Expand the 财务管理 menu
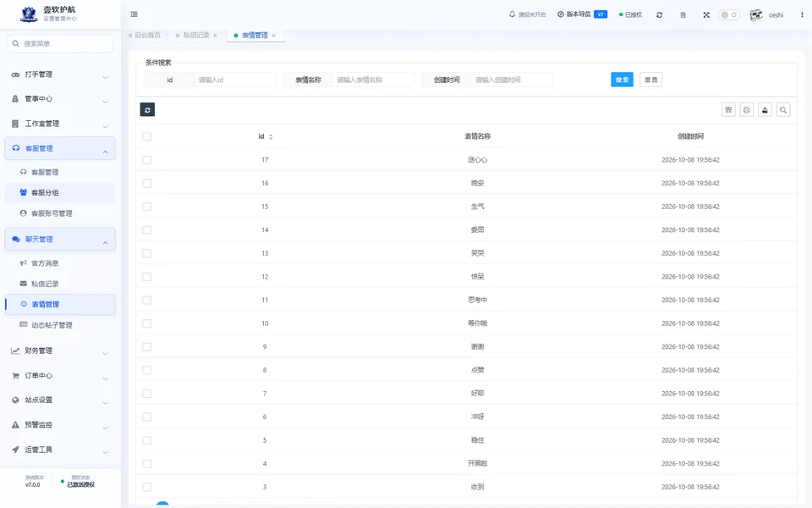Image resolution: width=812 pixels, height=508 pixels. pyautogui.click(x=60, y=351)
